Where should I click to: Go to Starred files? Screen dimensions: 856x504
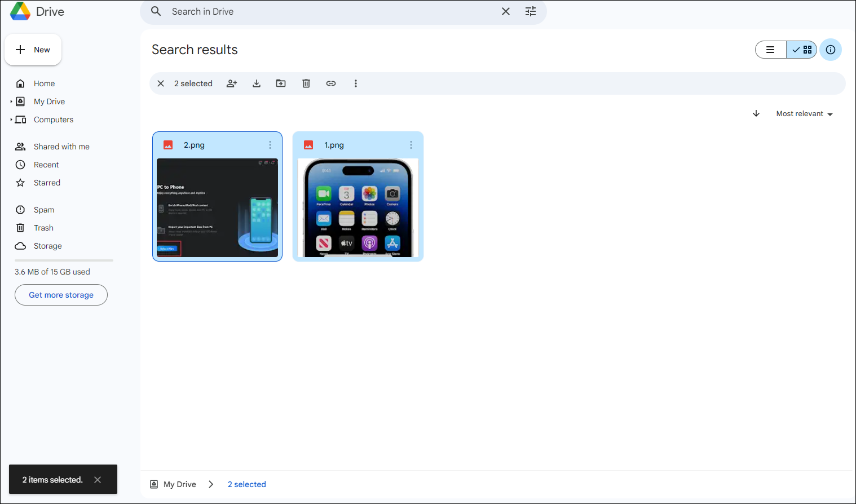coord(47,183)
